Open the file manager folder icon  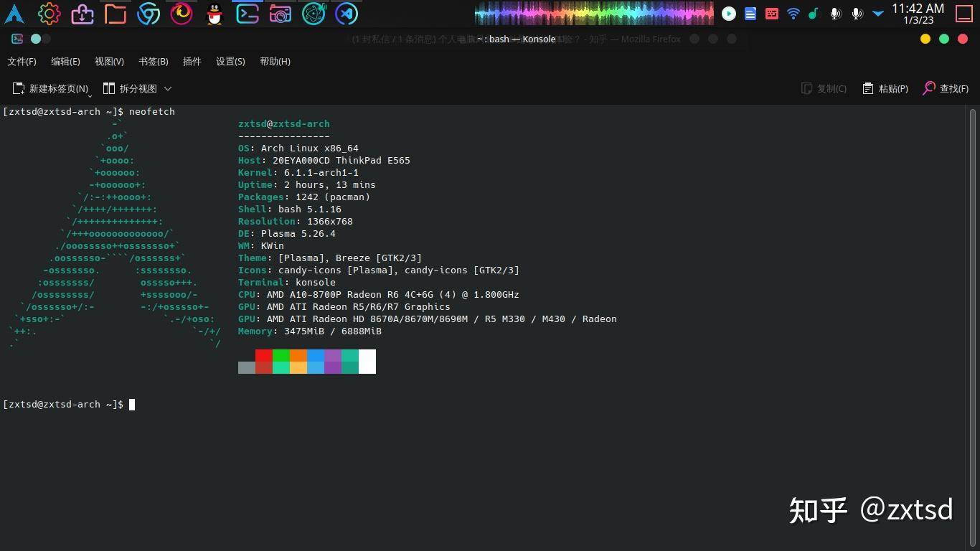pos(116,13)
